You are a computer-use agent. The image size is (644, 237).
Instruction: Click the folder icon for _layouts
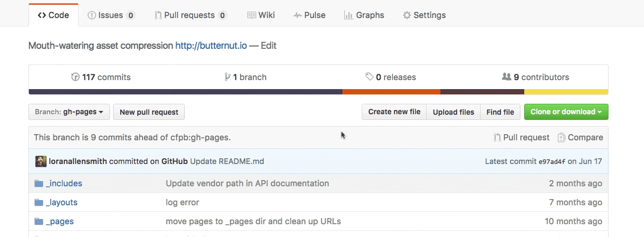click(39, 202)
